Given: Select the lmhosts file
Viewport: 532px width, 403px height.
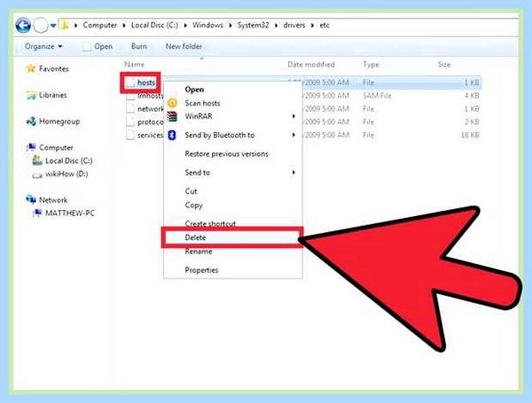Looking at the screenshot, I should pyautogui.click(x=151, y=96).
